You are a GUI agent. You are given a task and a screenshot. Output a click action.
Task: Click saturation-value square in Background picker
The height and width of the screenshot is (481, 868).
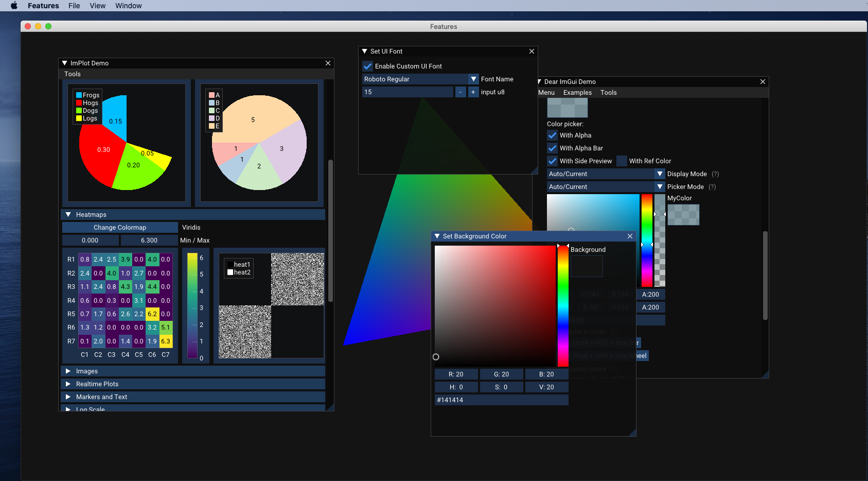(x=495, y=306)
